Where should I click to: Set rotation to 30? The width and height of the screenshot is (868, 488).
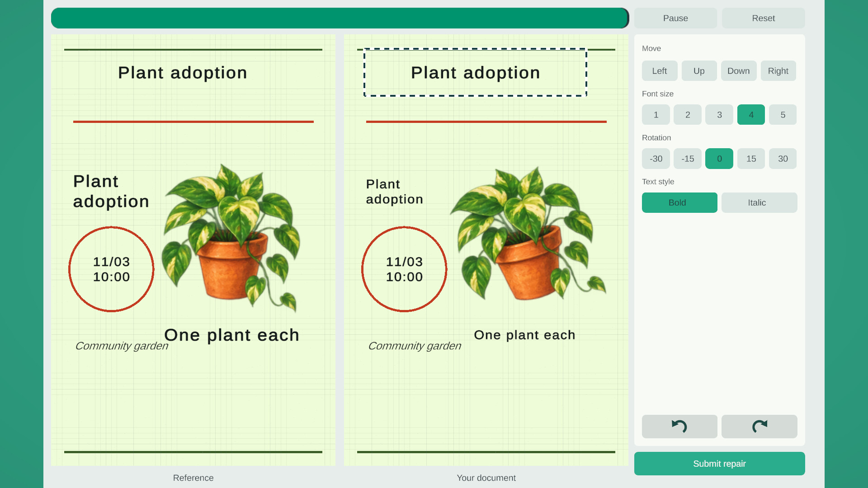click(783, 159)
